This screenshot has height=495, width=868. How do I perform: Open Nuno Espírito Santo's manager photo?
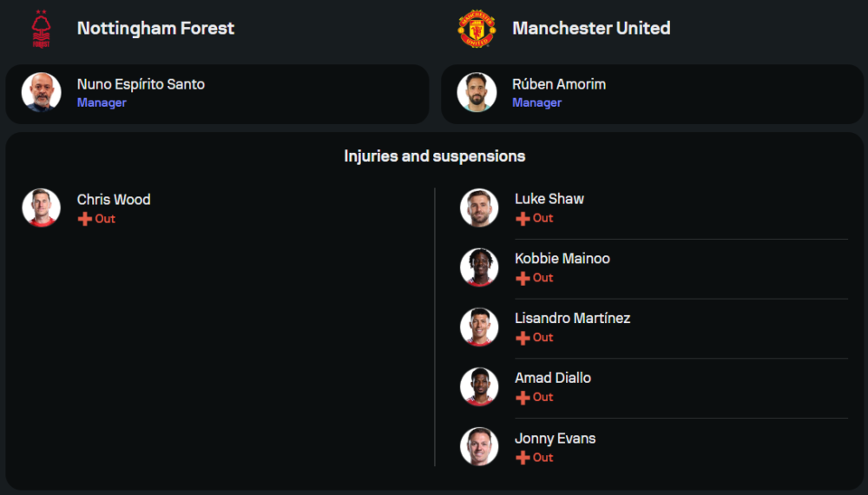pyautogui.click(x=41, y=92)
